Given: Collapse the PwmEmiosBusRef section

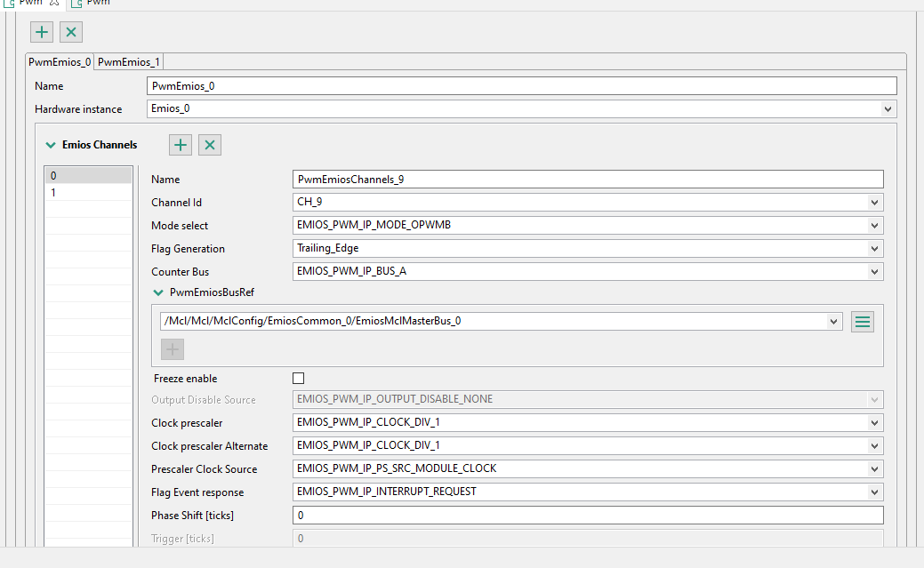Looking at the screenshot, I should tap(157, 292).
